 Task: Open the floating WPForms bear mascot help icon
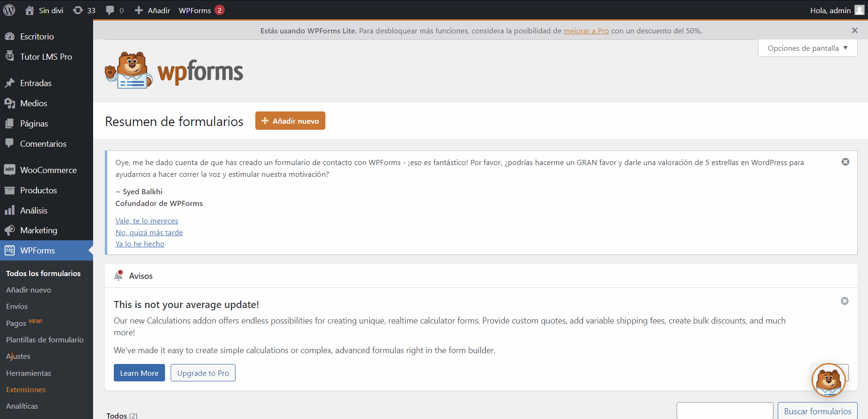click(829, 380)
